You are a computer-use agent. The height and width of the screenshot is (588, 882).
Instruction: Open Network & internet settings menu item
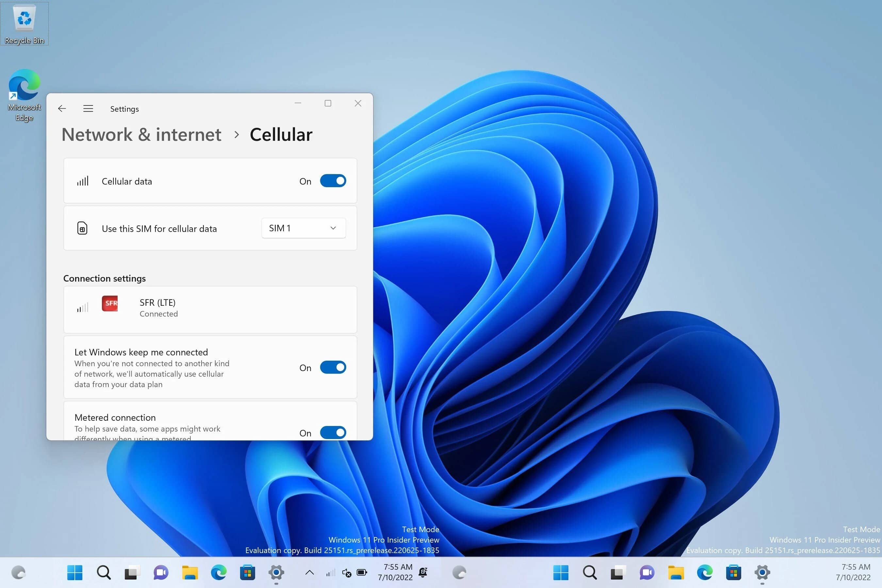point(140,134)
